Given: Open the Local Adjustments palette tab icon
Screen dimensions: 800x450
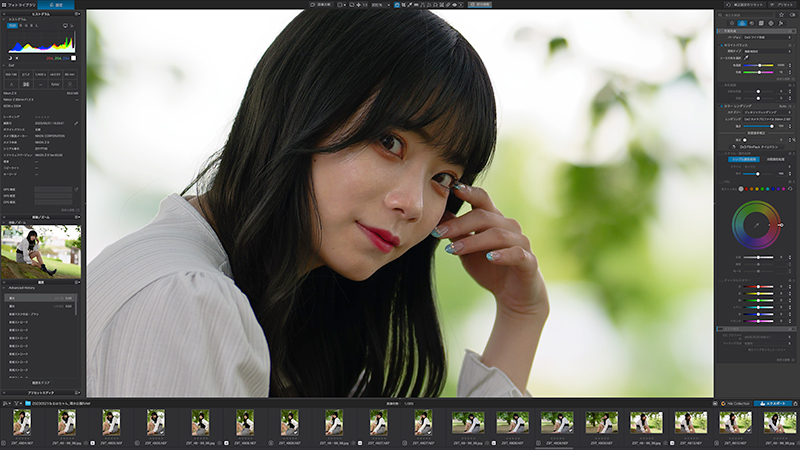Looking at the screenshot, I should 771,23.
